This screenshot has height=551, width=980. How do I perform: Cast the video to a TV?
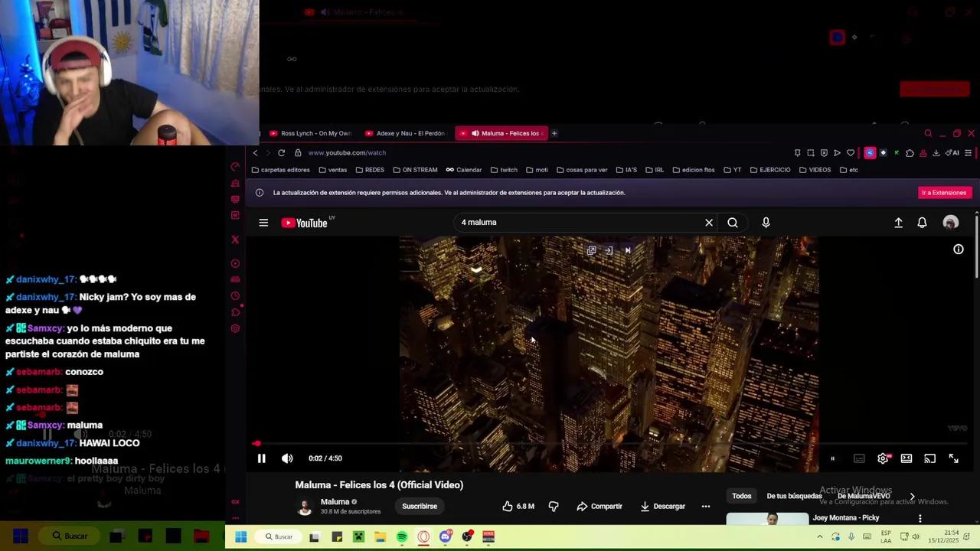coord(929,458)
